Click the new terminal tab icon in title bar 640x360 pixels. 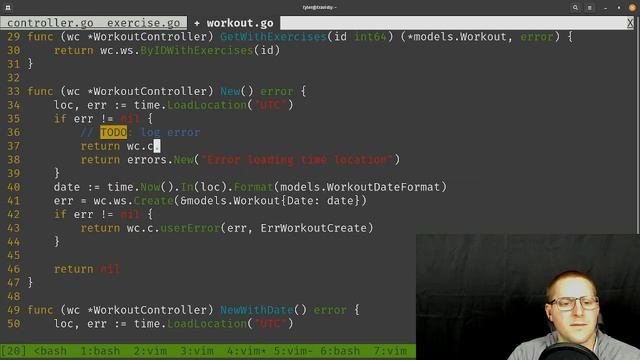pos(8,7)
